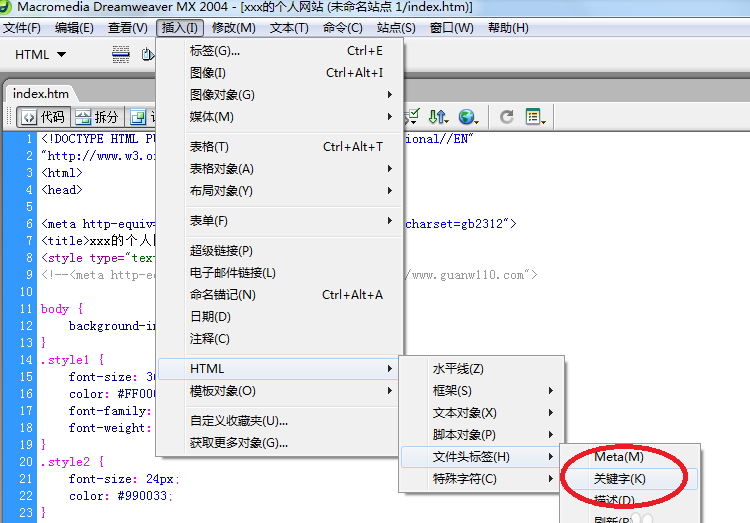Open the View Options icon in document toolbar
This screenshot has height=523, width=750.
click(x=535, y=116)
